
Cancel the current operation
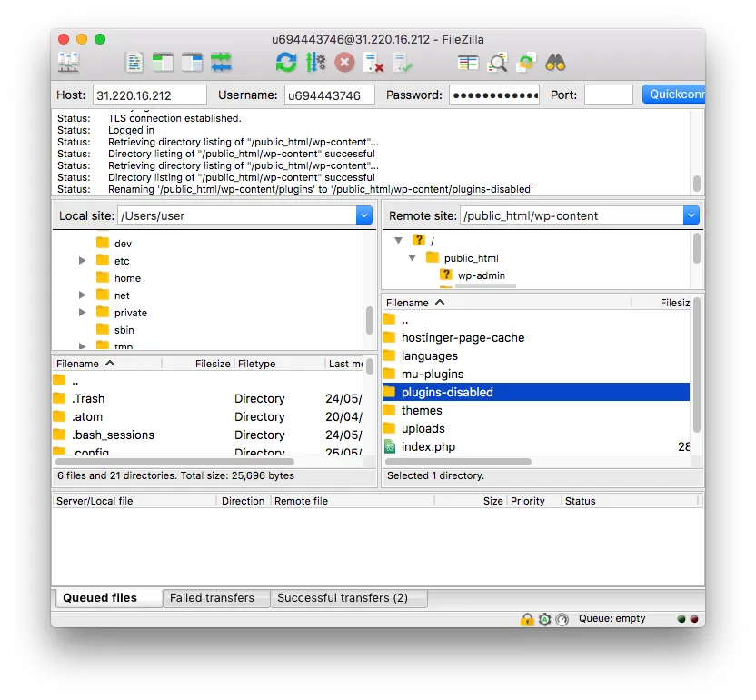[x=344, y=63]
